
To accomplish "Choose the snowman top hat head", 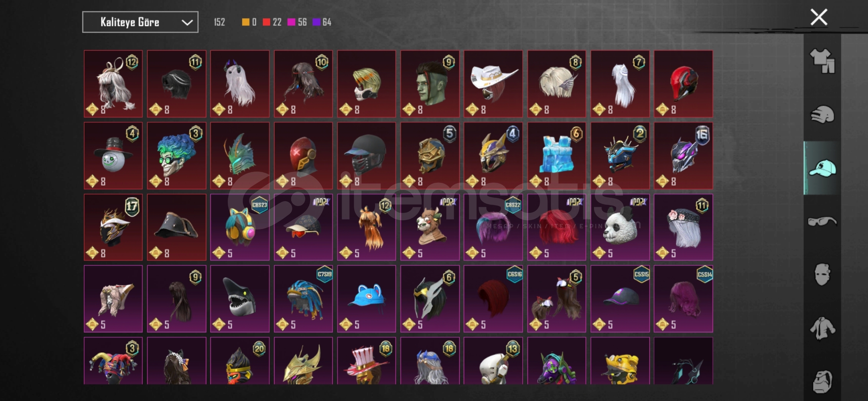I will coord(113,156).
